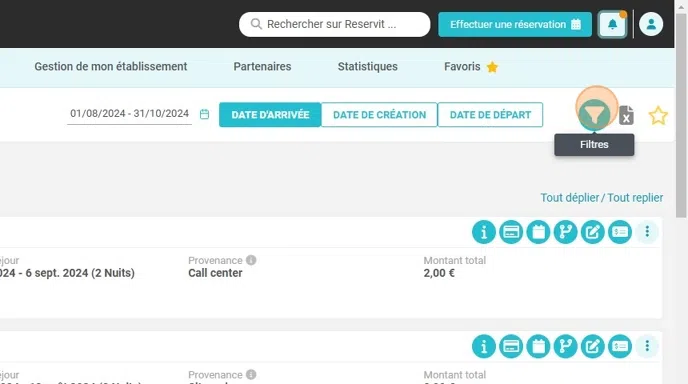Open notifications bell

pyautogui.click(x=613, y=25)
